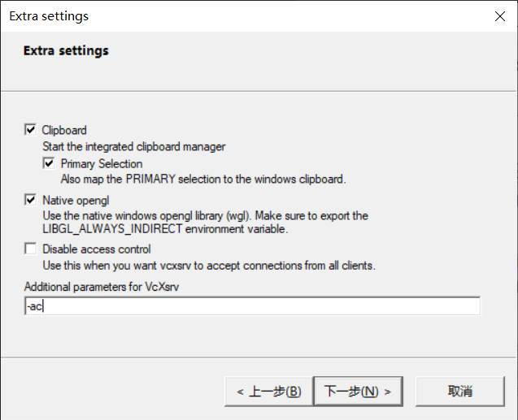Proceed with the 下一步(N) button
This screenshot has height=420, width=518.
pos(358,391)
